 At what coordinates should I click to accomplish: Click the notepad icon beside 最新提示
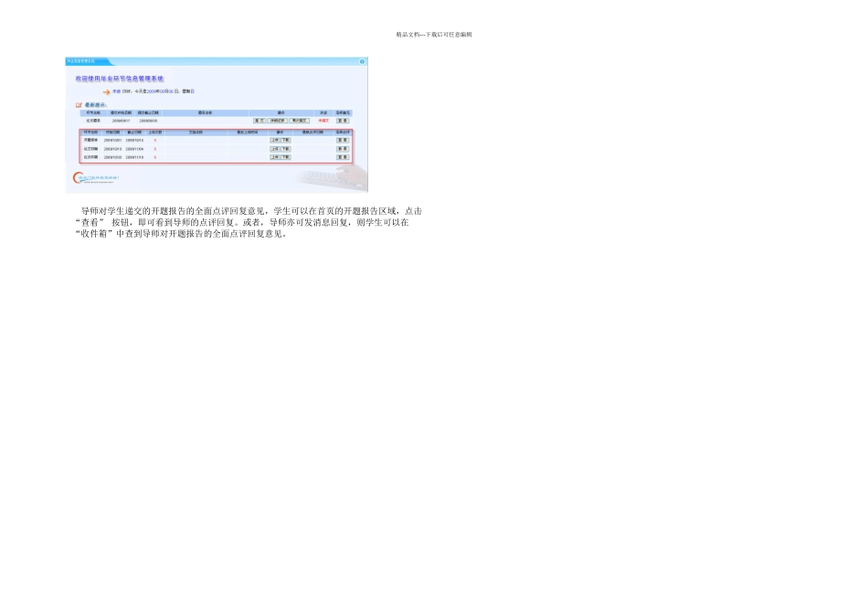coord(79,105)
